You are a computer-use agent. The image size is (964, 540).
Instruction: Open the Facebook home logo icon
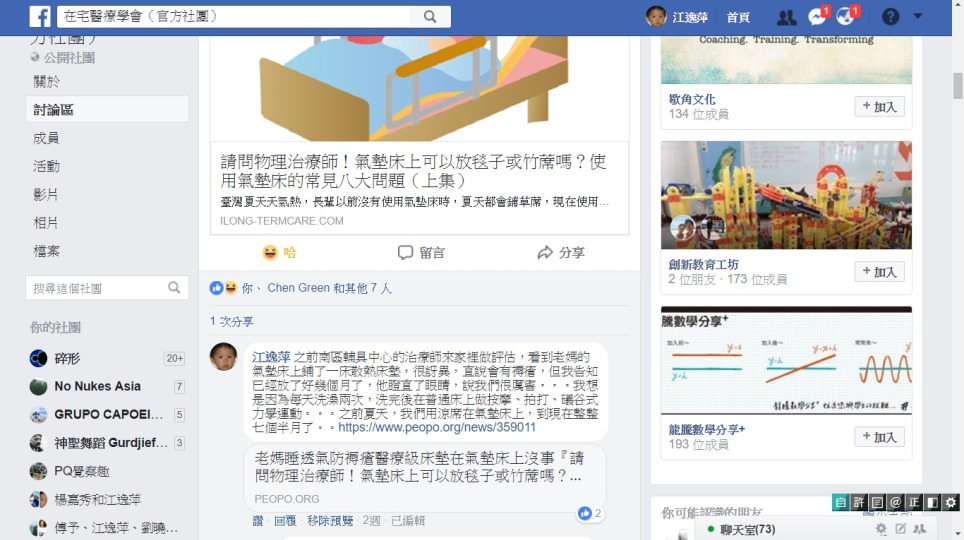(x=40, y=17)
